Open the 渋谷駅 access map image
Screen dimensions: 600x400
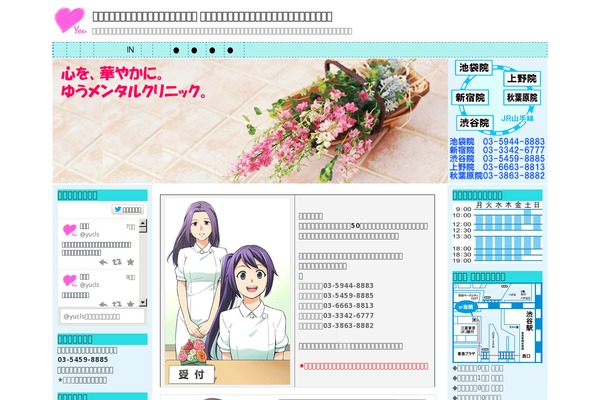click(497, 323)
